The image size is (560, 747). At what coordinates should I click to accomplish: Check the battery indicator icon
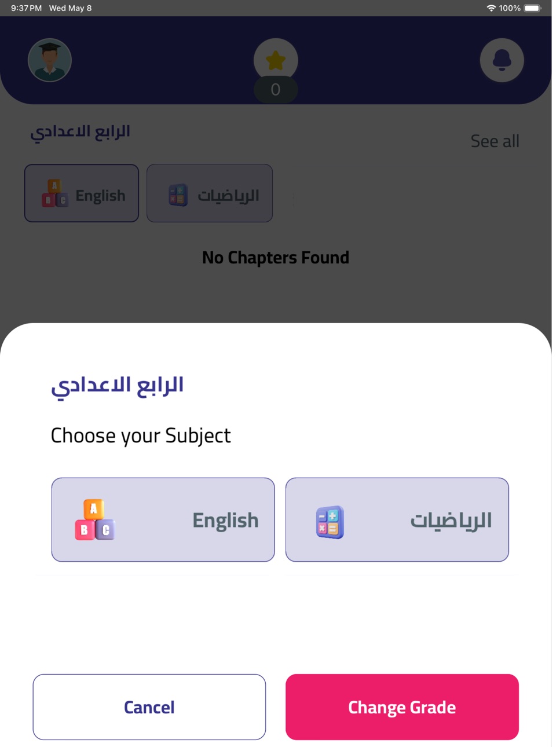point(533,8)
